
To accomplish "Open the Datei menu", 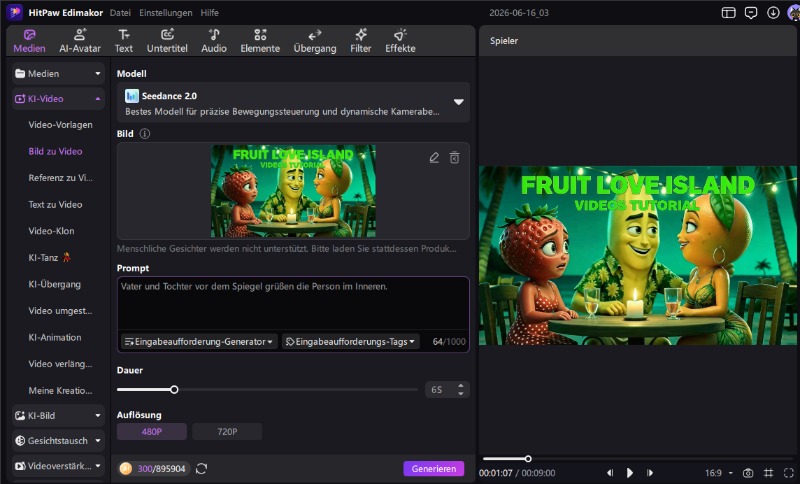I will 120,13.
